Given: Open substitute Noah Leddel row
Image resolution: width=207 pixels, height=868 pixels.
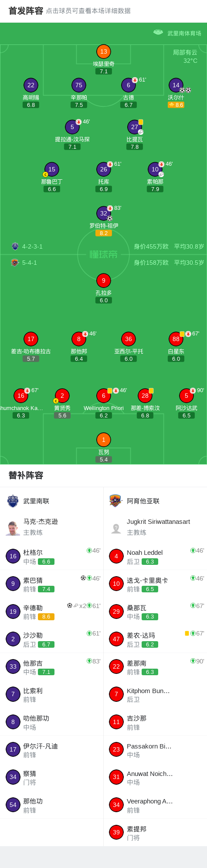Looking at the screenshot, I should click(x=155, y=557).
